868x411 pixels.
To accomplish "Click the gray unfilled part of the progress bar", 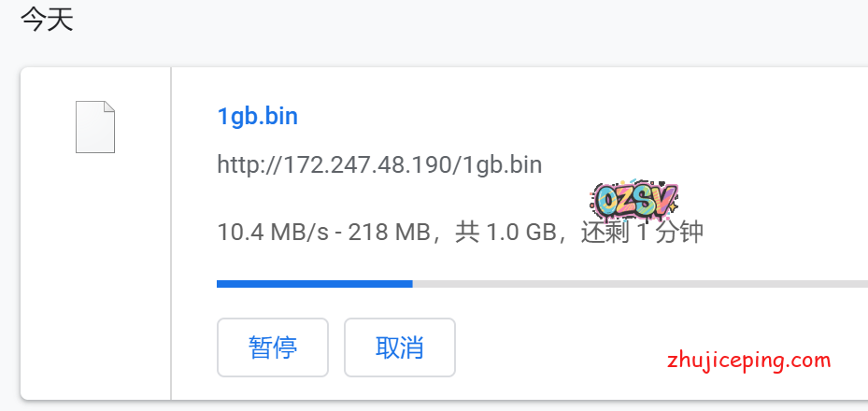I will [640, 284].
